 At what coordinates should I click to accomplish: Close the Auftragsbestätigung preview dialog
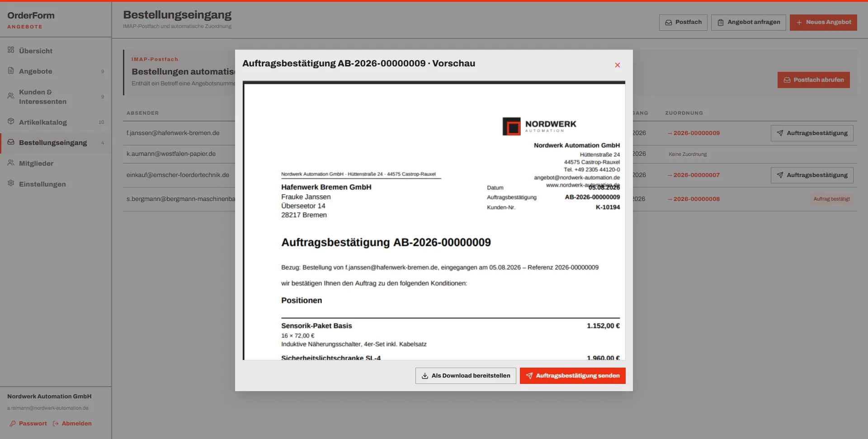[617, 65]
